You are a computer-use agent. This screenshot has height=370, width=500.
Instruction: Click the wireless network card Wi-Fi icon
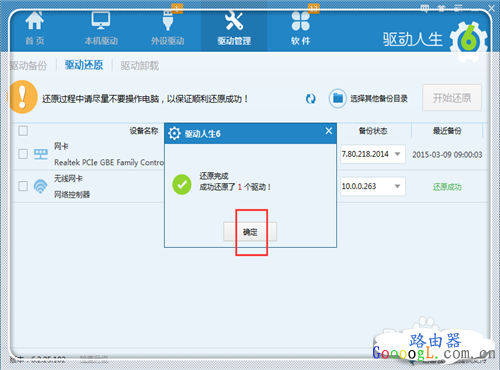40,186
